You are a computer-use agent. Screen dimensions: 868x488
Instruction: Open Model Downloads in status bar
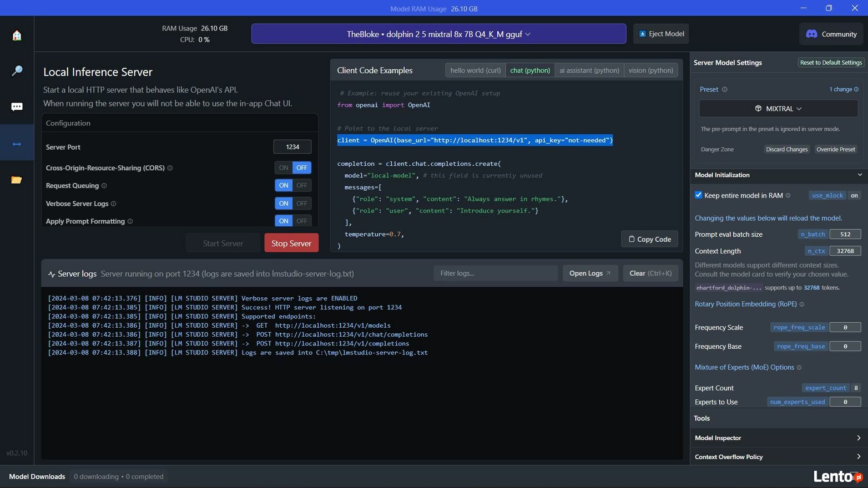pos(37,476)
